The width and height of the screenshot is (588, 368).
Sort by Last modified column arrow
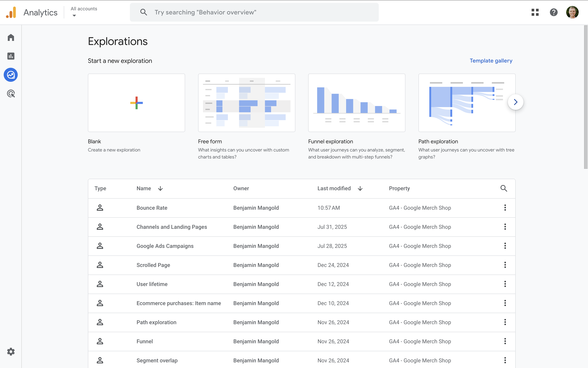360,188
